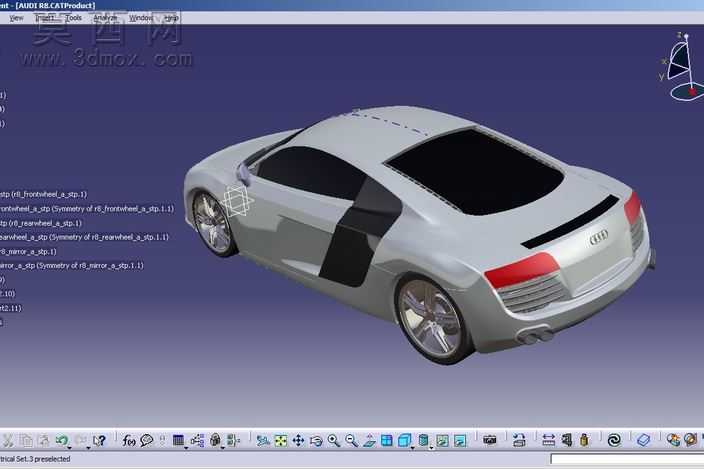Click the Redo arrow icon
Viewport: 704px width, 469px height.
[80, 440]
